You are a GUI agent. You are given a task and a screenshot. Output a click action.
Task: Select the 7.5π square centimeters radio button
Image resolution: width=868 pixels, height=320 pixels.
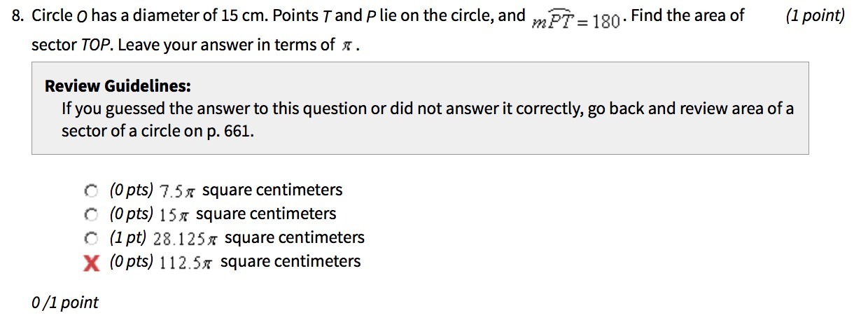90,190
